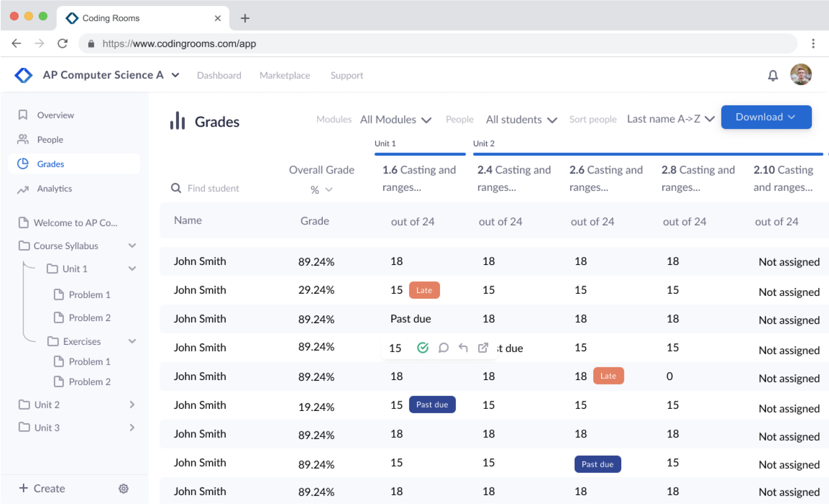Click the comment bubble icon in grade cell

tap(443, 348)
